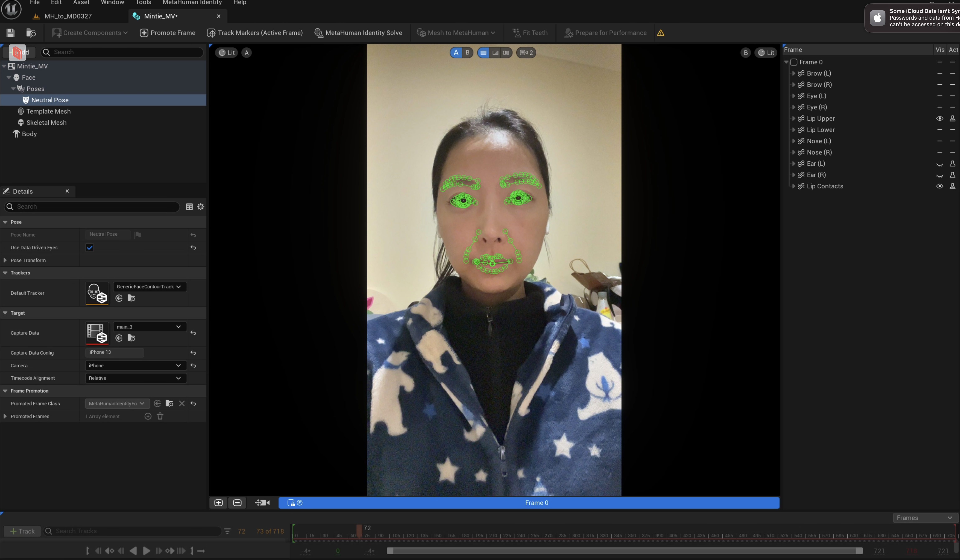Screen dimensions: 960x560
Task: Expand Brow (L) curve group
Action: pos(793,73)
